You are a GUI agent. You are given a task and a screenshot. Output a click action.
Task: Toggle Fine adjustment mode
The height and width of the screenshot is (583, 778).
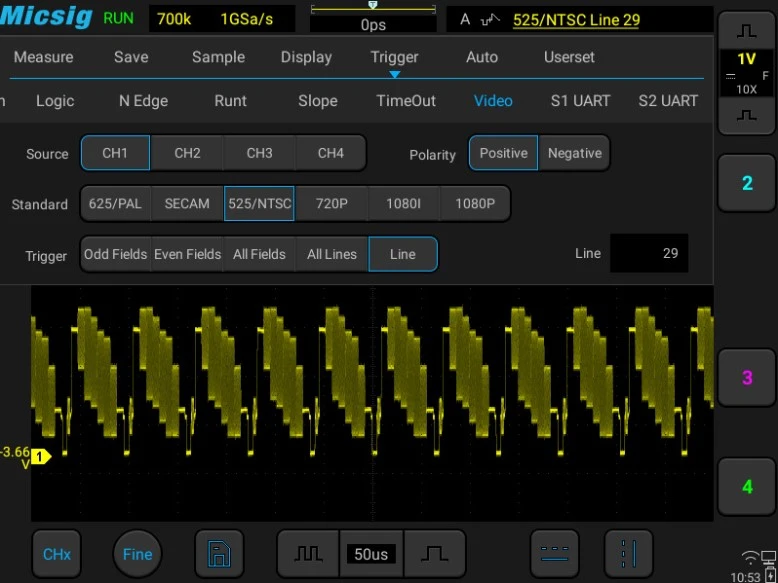[x=137, y=554]
